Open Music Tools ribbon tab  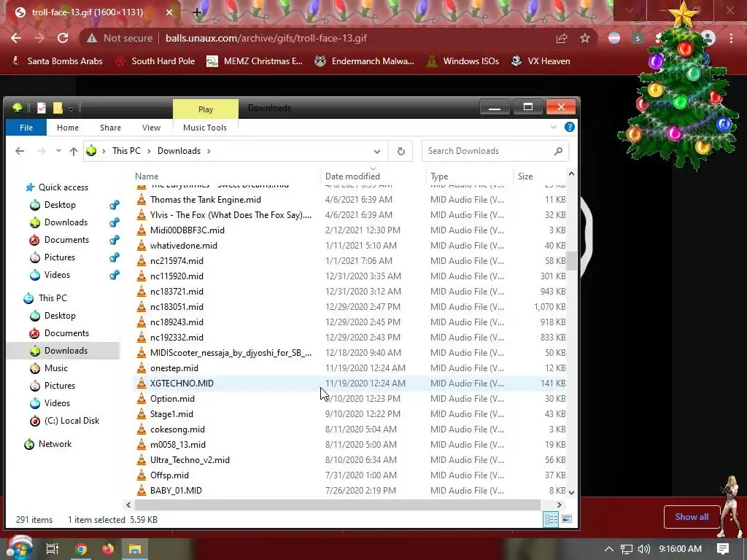[x=205, y=128]
